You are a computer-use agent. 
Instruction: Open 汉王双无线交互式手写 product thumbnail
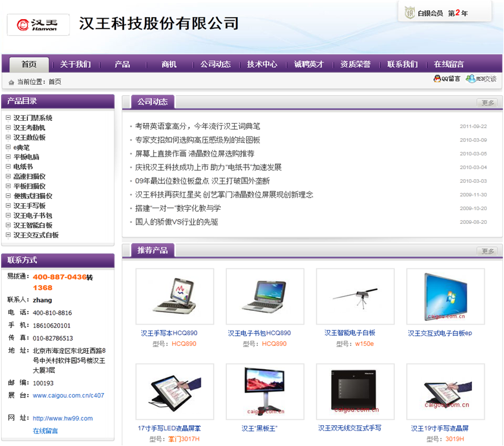pyautogui.click(x=356, y=391)
